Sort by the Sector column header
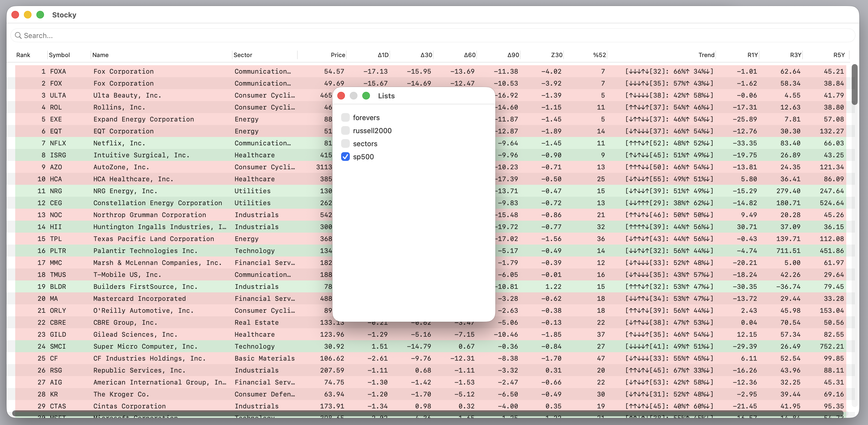The image size is (868, 425). click(x=243, y=55)
